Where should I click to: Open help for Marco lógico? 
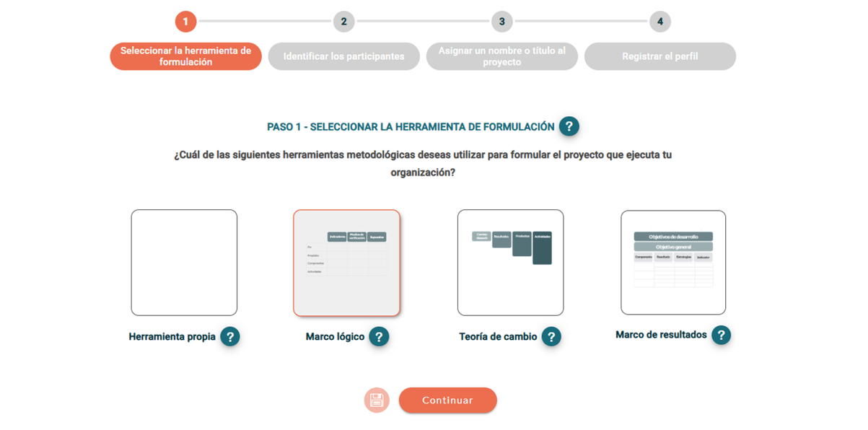[x=379, y=337]
